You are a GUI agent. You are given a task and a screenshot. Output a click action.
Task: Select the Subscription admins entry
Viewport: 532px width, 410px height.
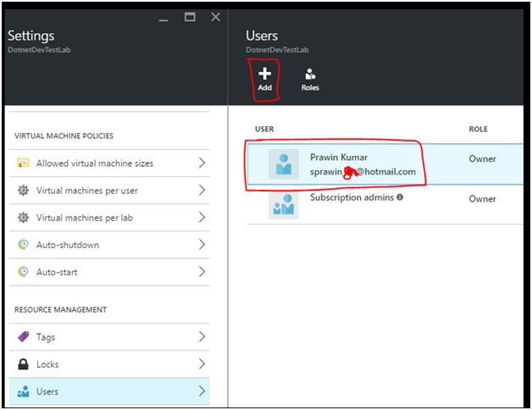point(352,198)
